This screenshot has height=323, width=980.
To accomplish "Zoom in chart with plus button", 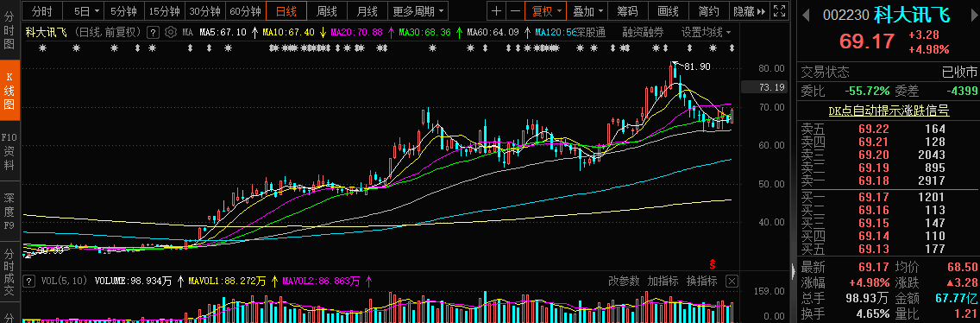I will [x=496, y=10].
